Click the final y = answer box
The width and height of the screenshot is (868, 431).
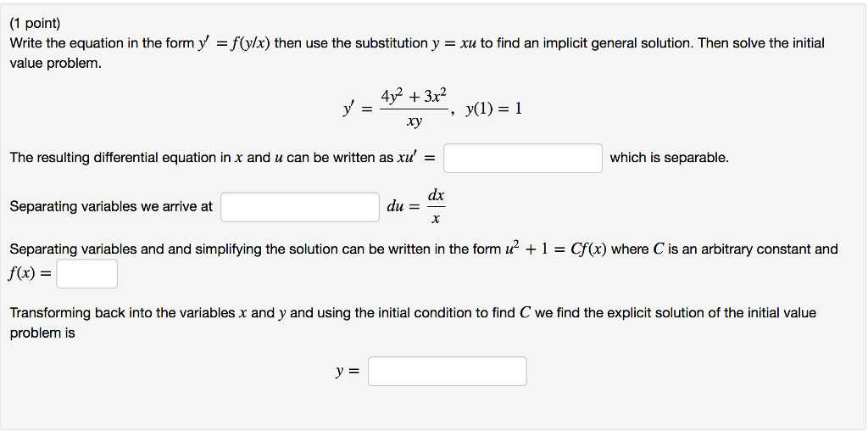tap(448, 371)
